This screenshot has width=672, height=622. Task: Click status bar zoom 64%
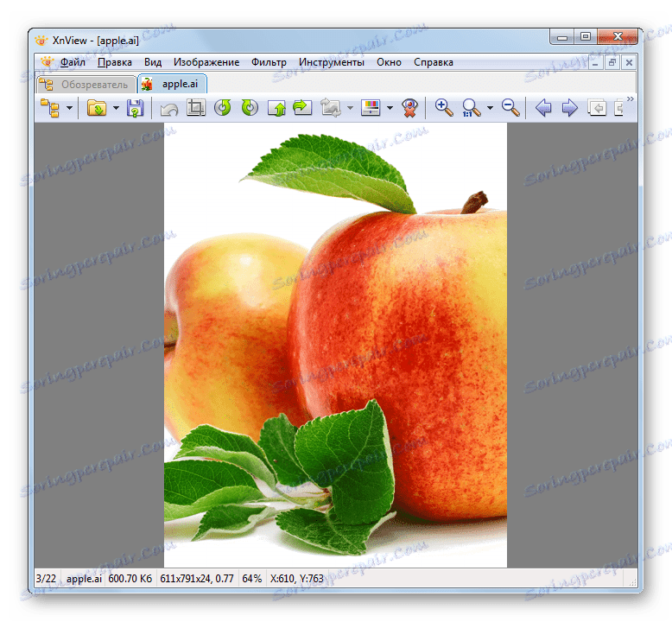tap(252, 579)
